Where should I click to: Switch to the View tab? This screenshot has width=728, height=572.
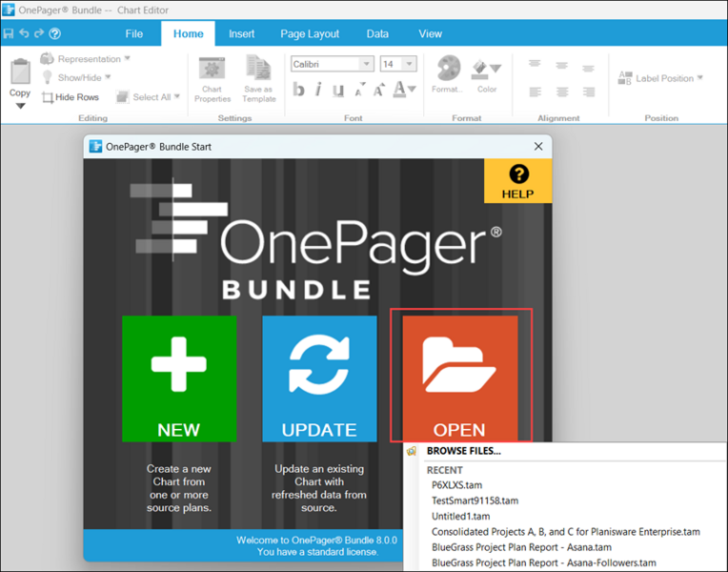(430, 34)
